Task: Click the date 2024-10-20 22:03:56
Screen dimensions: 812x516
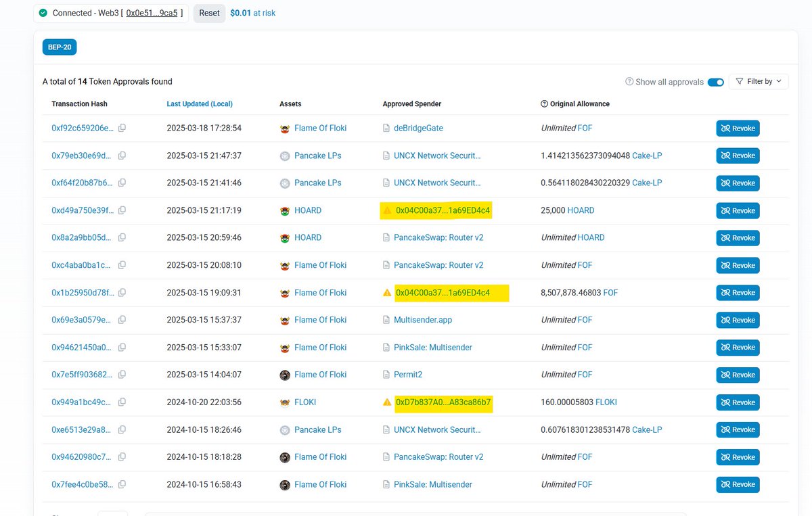Action: click(204, 402)
